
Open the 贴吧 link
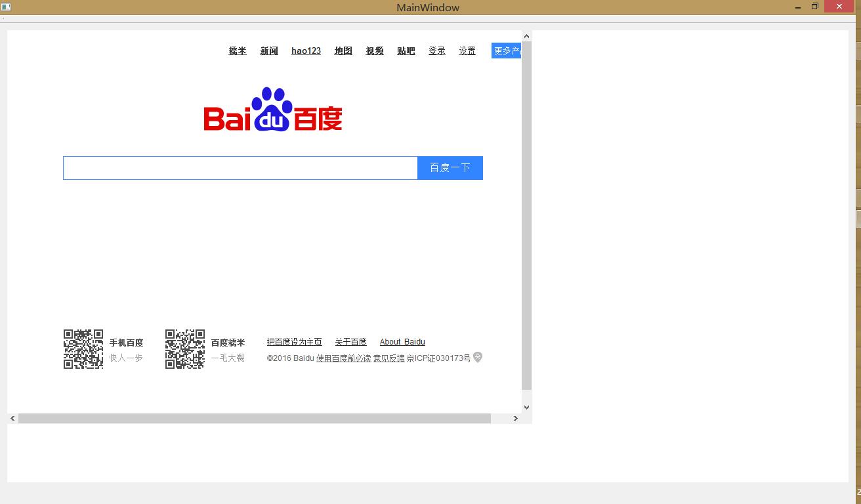pos(406,51)
